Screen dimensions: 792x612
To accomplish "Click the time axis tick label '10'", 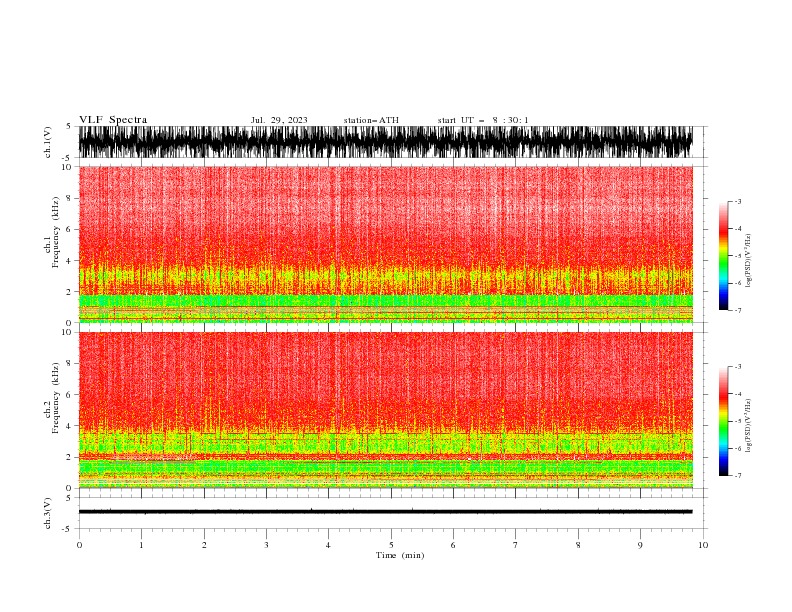I will tap(703, 545).
